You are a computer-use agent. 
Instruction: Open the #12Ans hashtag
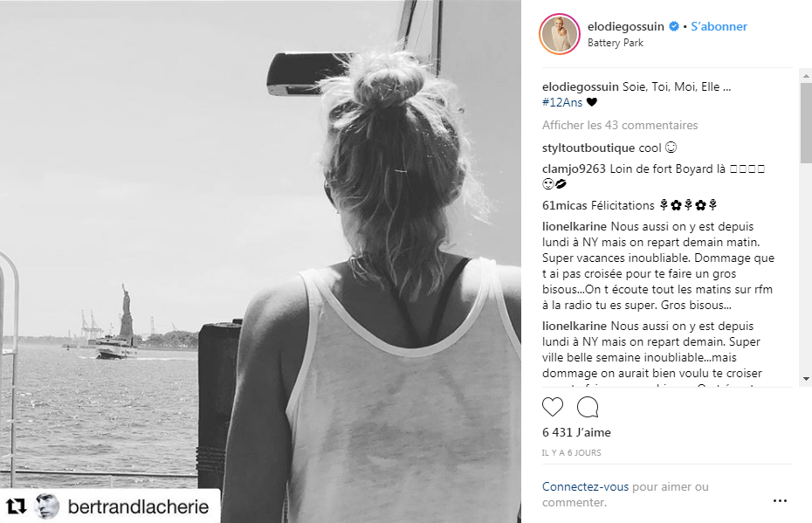click(x=562, y=102)
